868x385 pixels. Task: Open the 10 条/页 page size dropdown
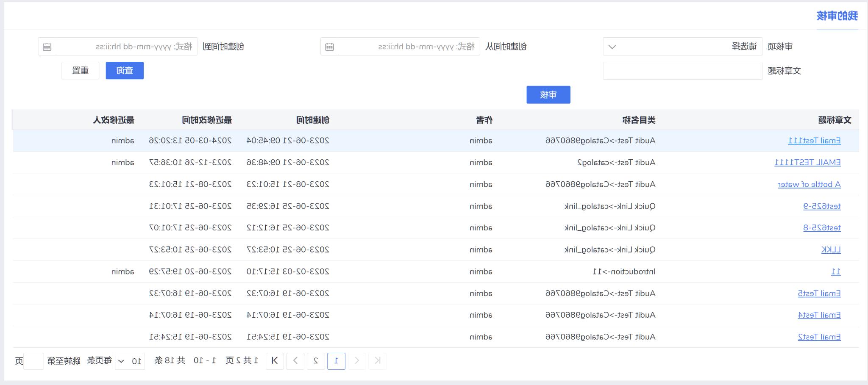(130, 361)
